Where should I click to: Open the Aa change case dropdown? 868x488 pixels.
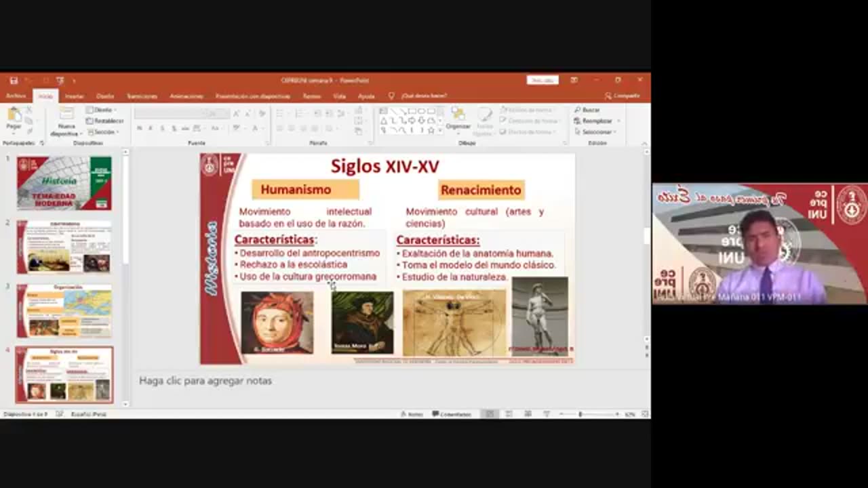tap(216, 128)
